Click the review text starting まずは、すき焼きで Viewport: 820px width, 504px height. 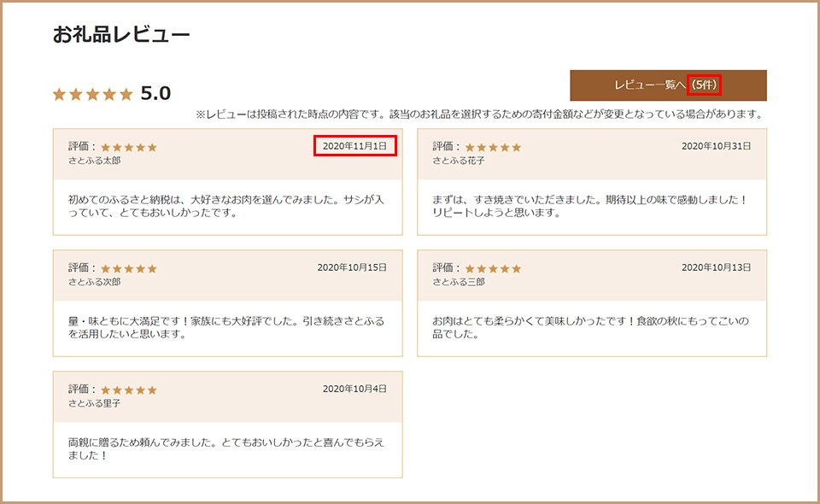(589, 206)
